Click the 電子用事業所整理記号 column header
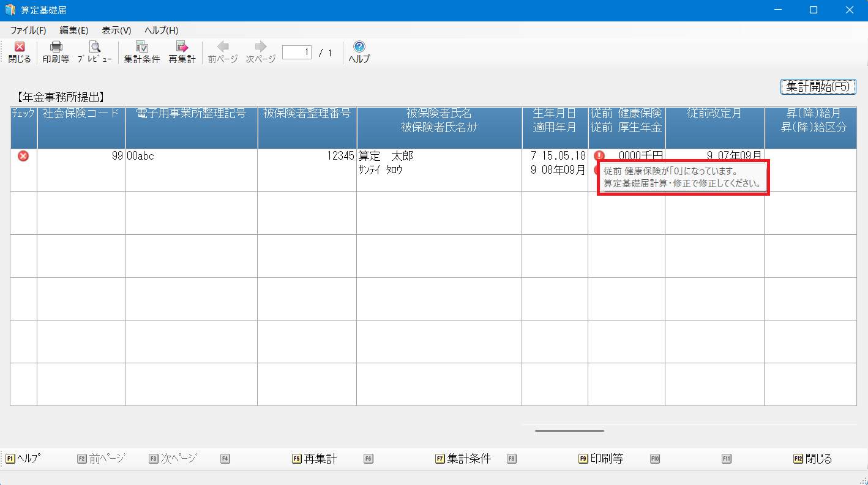 pos(191,128)
